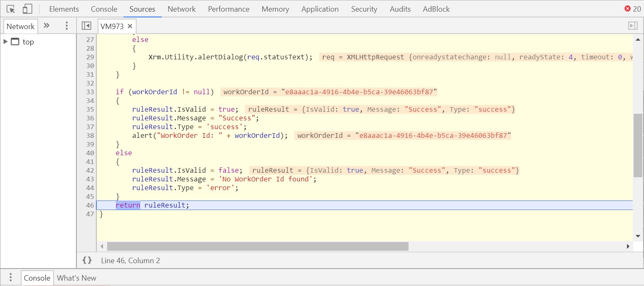Pretty-print the source with the braces icon
This screenshot has width=644, height=286.
click(87, 260)
